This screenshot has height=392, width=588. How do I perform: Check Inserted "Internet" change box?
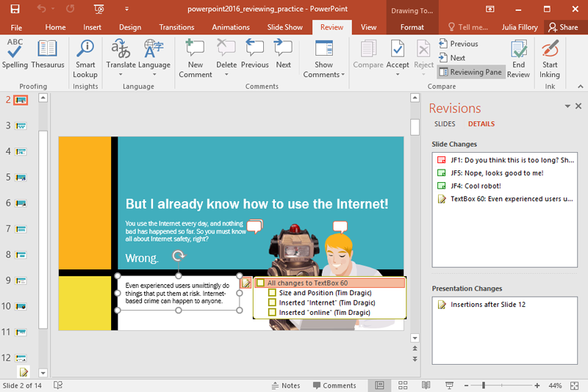pos(272,302)
